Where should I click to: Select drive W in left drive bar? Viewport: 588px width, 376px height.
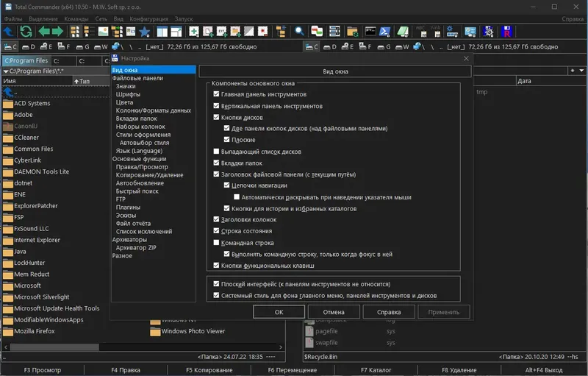tap(101, 47)
